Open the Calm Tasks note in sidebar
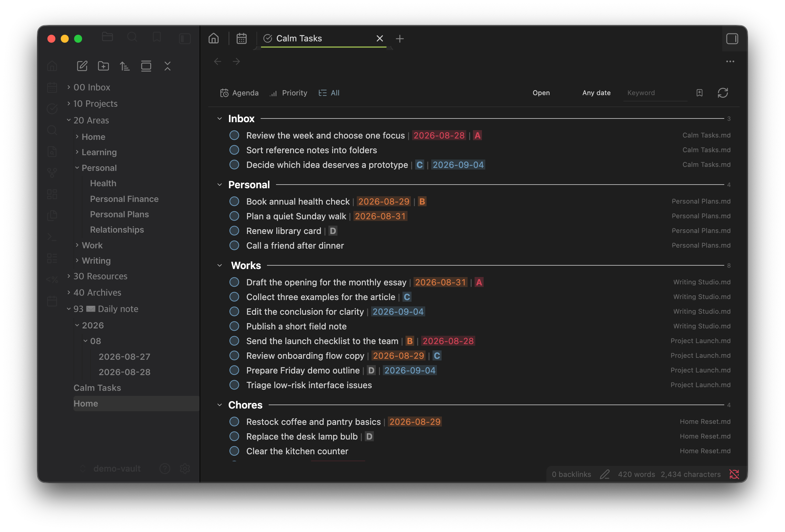 (97, 388)
